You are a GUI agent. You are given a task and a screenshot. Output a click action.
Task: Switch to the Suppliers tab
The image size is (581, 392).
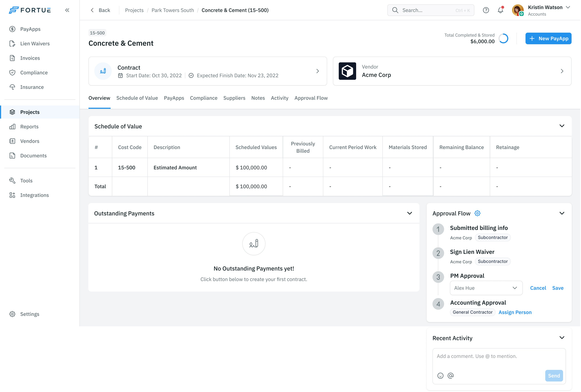pos(234,98)
